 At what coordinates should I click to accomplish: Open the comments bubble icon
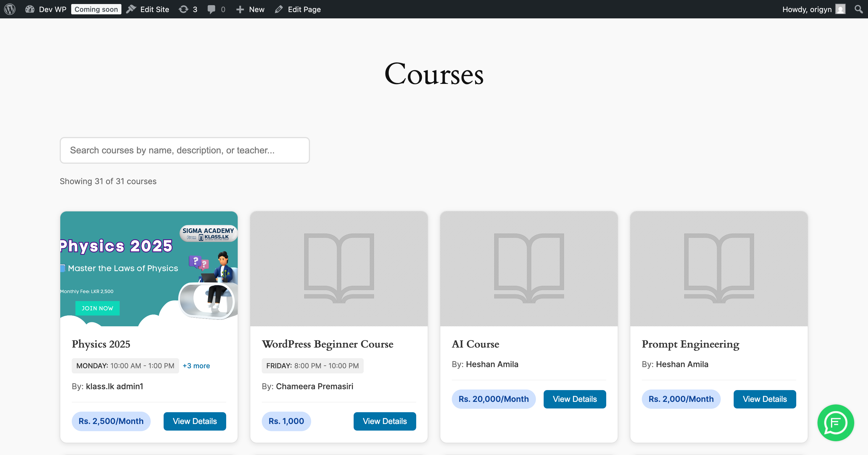[x=211, y=9]
